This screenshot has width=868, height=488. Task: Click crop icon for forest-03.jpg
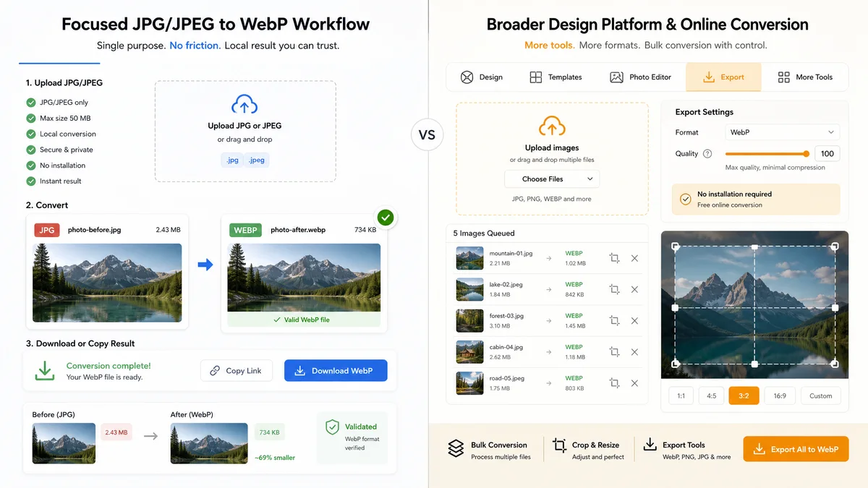(614, 320)
